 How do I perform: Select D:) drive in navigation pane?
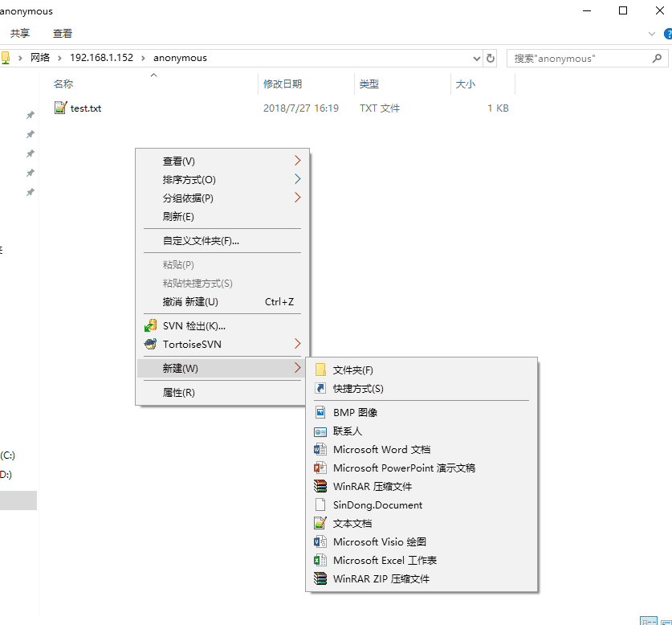pos(6,475)
